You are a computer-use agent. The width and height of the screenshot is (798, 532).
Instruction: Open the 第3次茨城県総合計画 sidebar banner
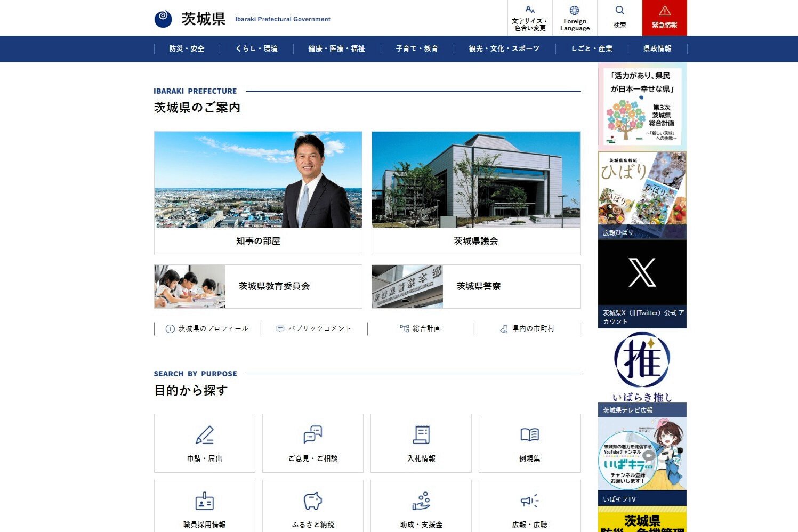[642, 106]
